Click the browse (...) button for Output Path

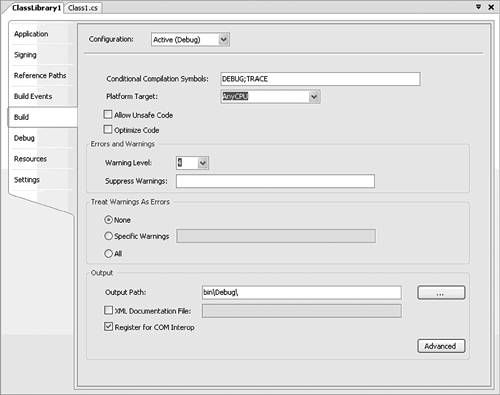point(441,293)
